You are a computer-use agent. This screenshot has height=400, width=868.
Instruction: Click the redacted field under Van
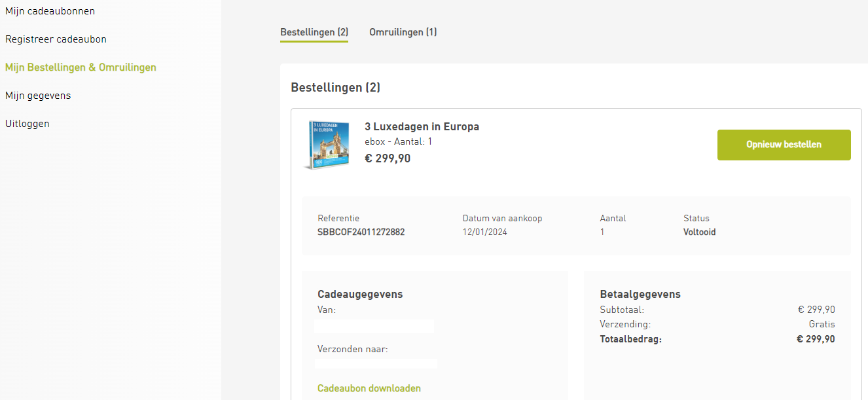point(374,326)
